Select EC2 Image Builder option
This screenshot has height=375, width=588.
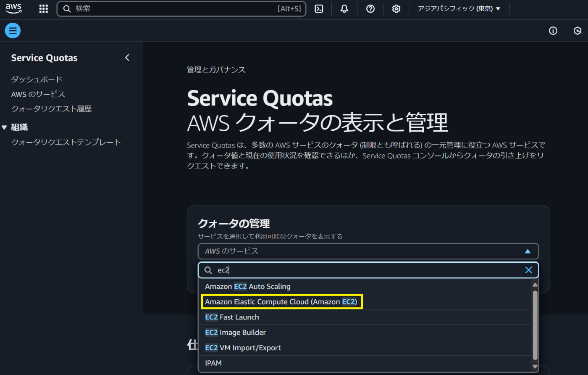[x=365, y=333]
